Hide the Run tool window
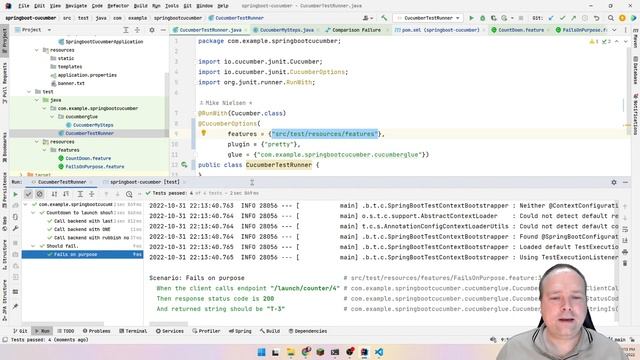 pos(625,182)
